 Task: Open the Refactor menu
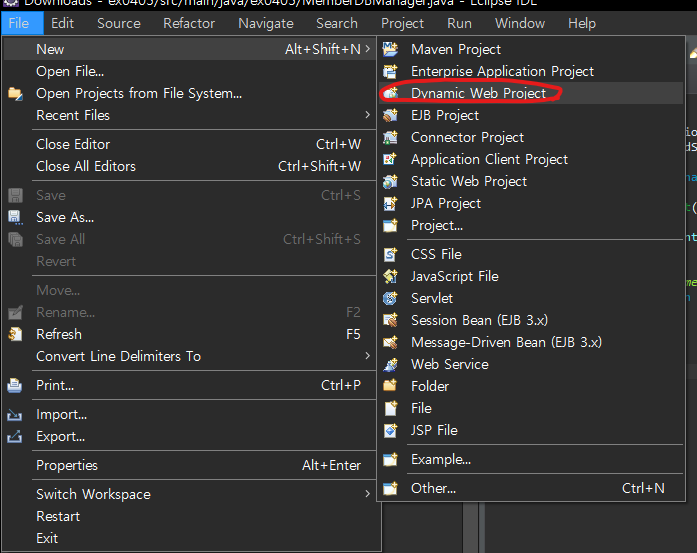189,23
